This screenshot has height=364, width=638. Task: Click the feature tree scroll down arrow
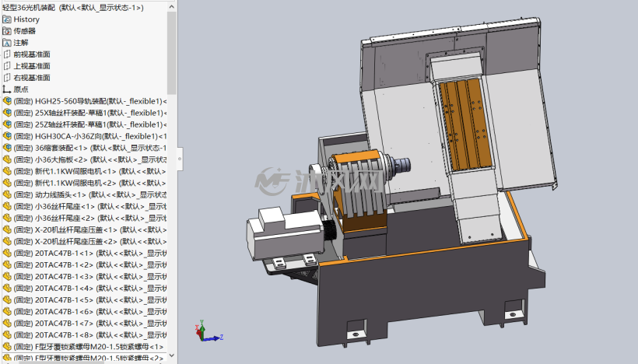click(172, 356)
